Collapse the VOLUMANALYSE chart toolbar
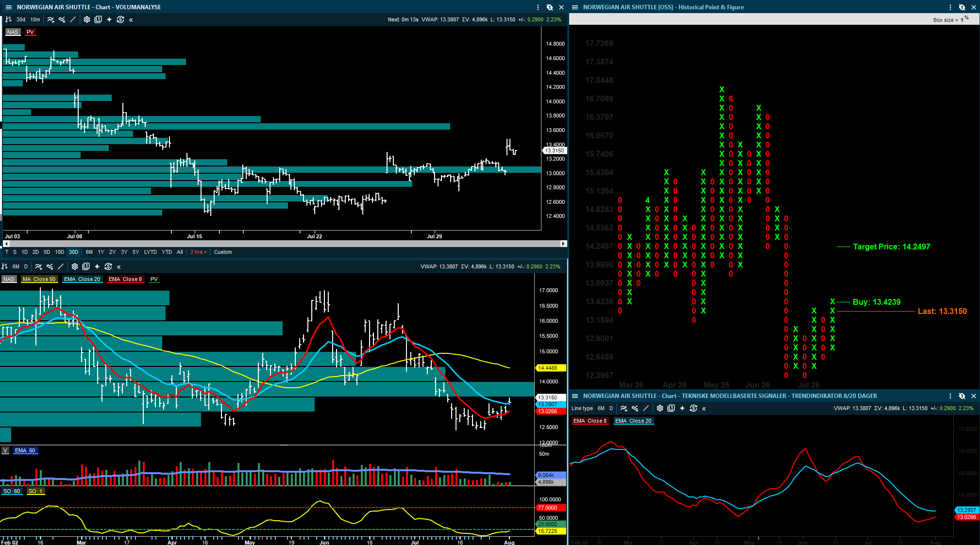 click(131, 20)
